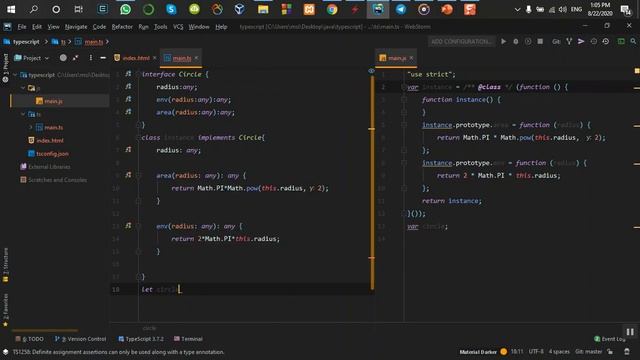Collapse all with the arrows icon in Project panel
Image resolution: width=640 pixels, height=360 pixels.
[76, 58]
